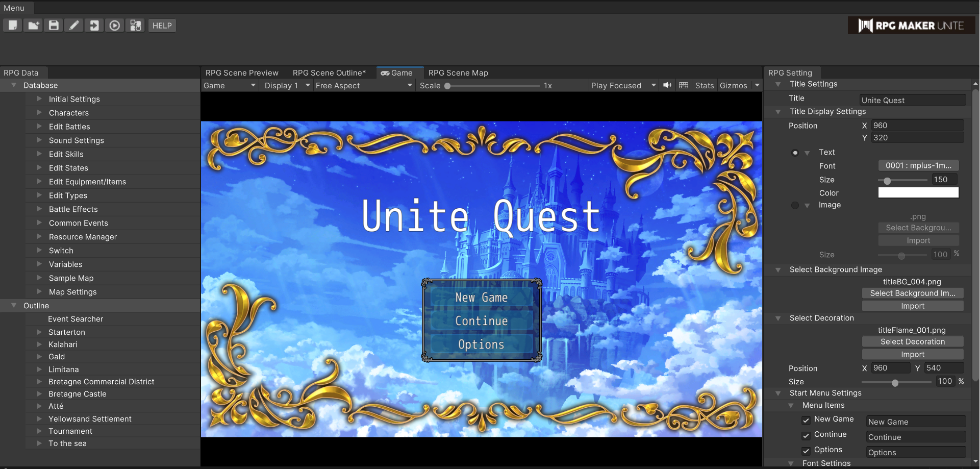This screenshot has width=980, height=469.
Task: Select Resource Manager in Database
Action: [x=83, y=237]
